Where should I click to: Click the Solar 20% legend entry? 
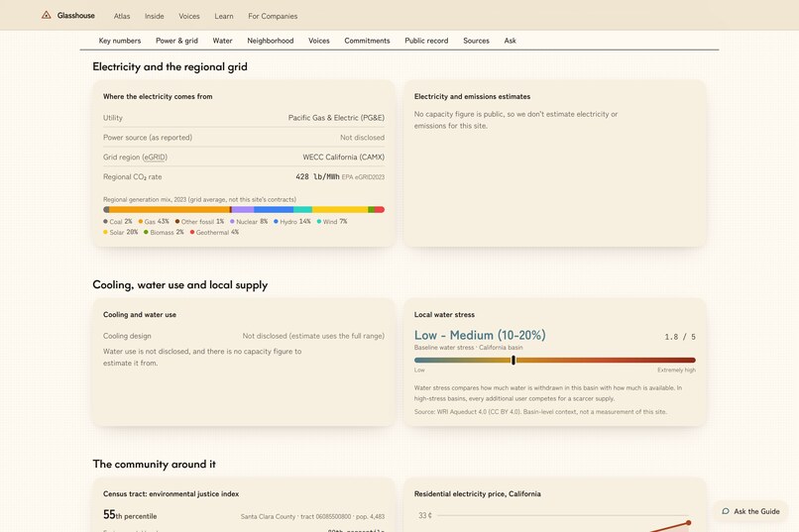click(120, 232)
